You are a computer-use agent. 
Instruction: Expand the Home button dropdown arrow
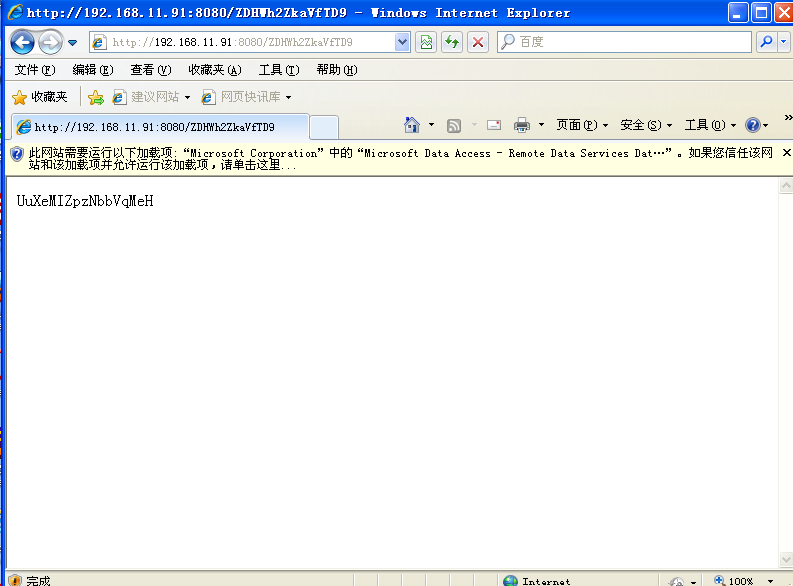(x=431, y=124)
